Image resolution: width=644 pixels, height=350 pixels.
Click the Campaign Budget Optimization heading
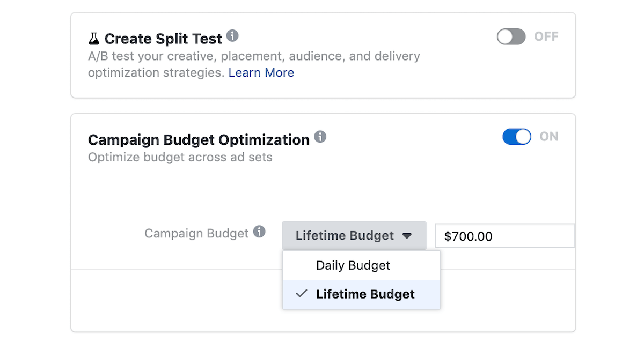pos(199,139)
